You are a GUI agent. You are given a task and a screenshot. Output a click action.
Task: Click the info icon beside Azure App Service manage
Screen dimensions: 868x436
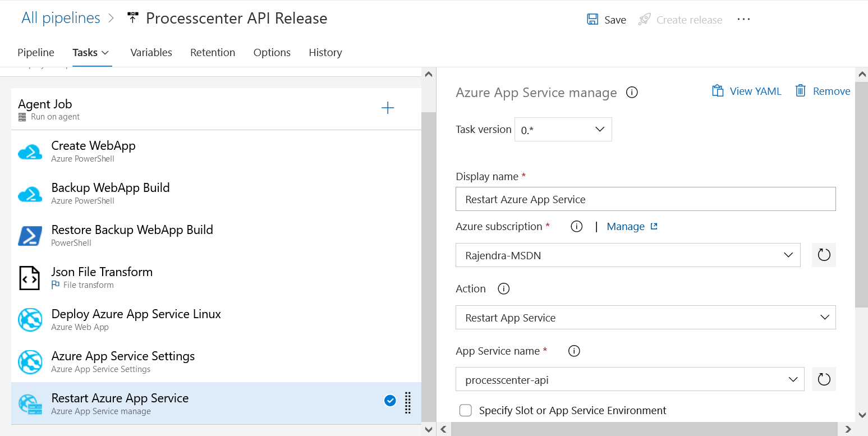tap(632, 92)
